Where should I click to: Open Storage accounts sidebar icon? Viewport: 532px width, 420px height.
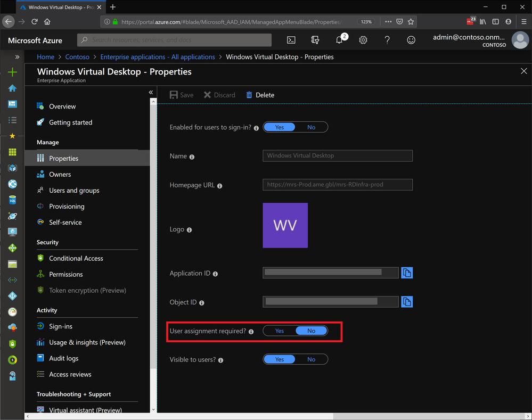coord(13,264)
